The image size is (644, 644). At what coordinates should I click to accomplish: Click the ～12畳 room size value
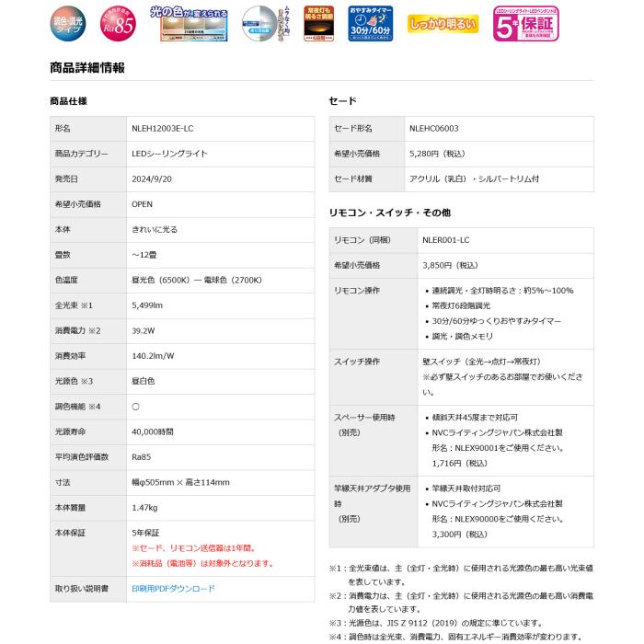(x=144, y=255)
